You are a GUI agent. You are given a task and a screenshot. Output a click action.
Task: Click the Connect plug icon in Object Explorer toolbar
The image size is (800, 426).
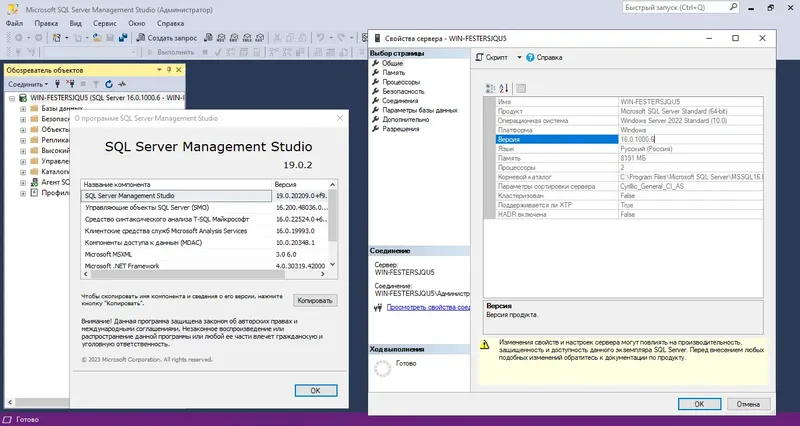58,84
